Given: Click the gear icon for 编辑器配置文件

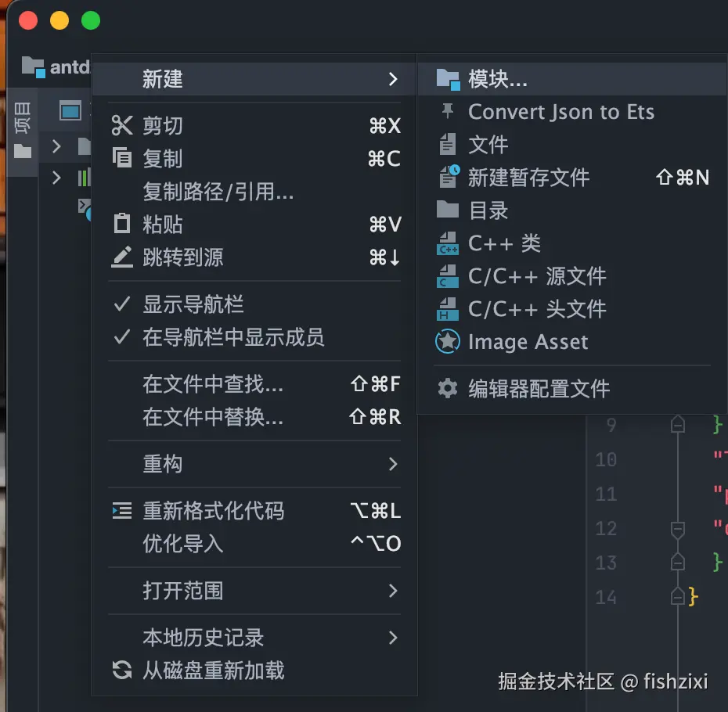Looking at the screenshot, I should 447,388.
